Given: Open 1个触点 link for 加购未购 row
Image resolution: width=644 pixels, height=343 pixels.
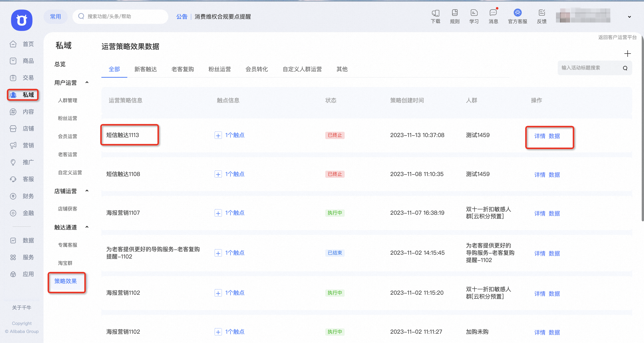Looking at the screenshot, I should tap(235, 332).
